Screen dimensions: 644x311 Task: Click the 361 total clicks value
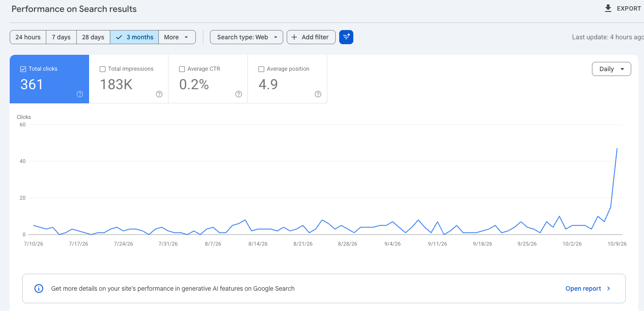32,84
